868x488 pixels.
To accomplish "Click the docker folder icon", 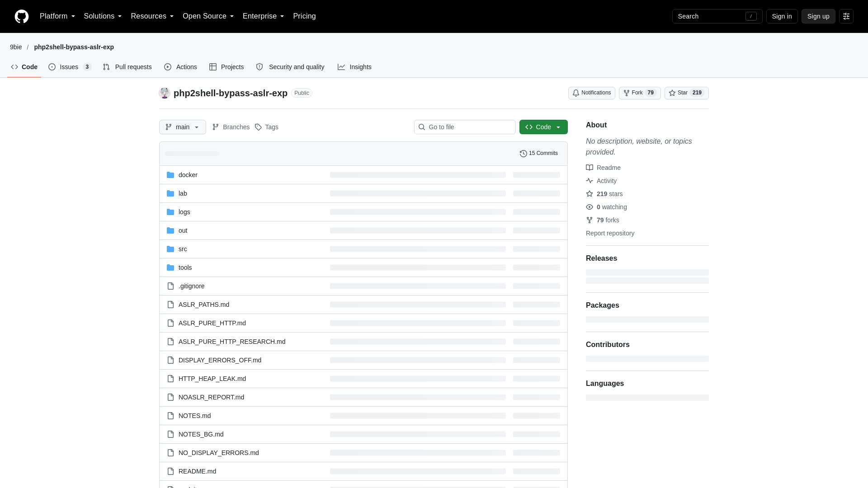I will click(170, 175).
